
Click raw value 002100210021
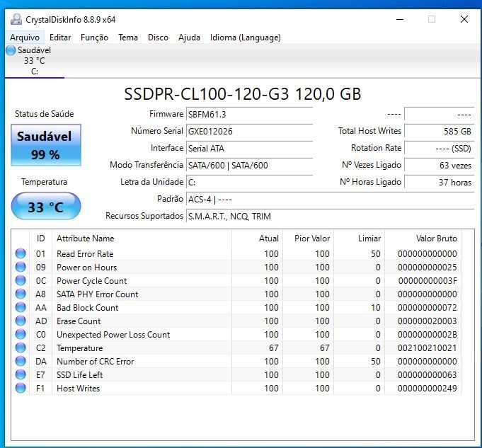pos(427,348)
